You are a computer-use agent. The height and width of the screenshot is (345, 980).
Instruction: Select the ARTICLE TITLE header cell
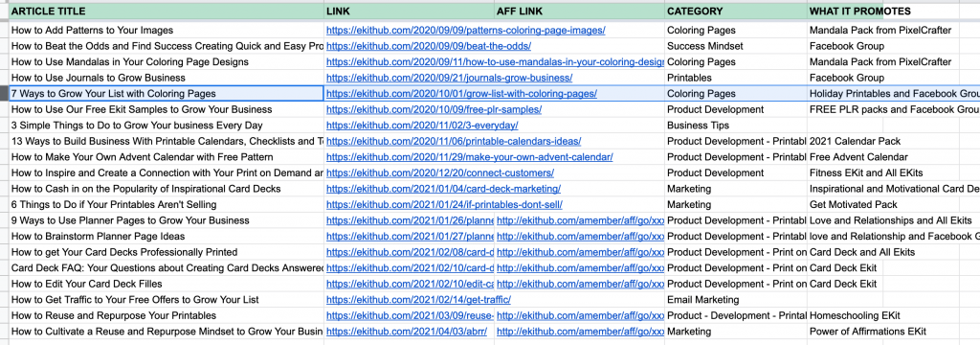tap(167, 11)
